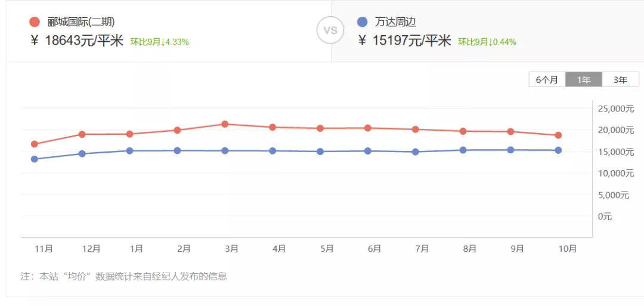
Task: Click the VS comparison circle icon
Action: [x=330, y=30]
